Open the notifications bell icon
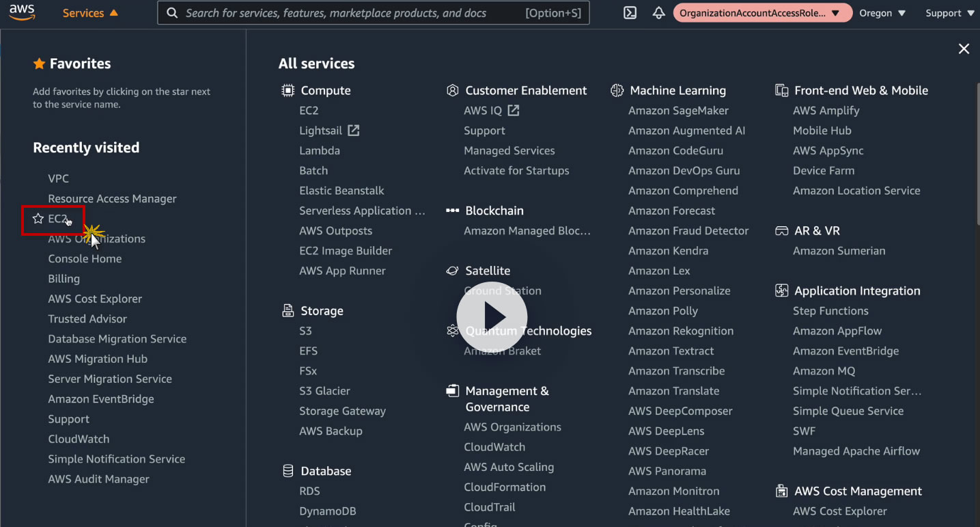Screen dimensions: 980x527 pyautogui.click(x=658, y=13)
